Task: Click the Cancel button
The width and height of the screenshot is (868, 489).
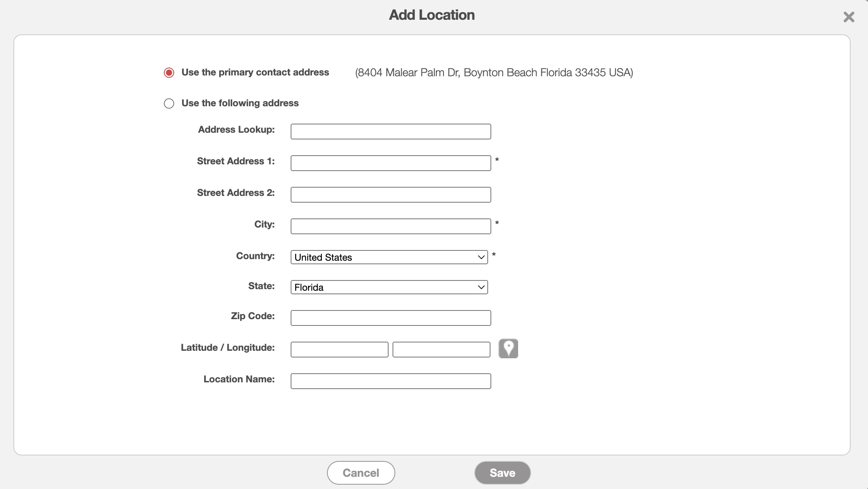Action: 361,473
